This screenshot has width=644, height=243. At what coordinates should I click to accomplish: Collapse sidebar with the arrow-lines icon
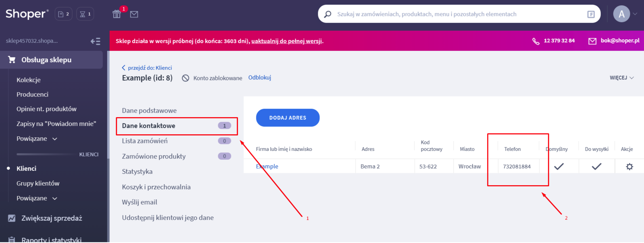click(95, 41)
